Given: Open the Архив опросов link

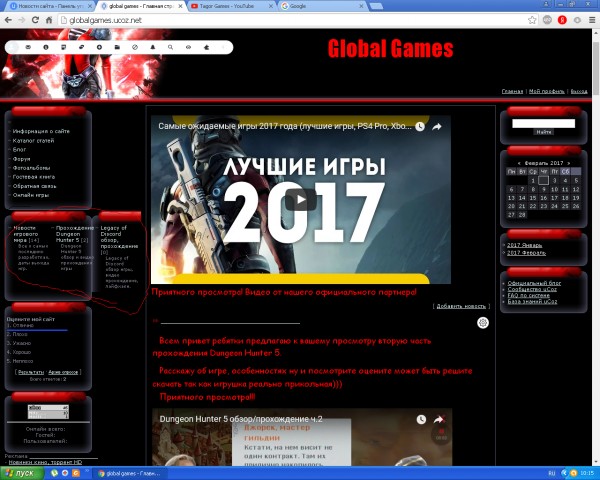Looking at the screenshot, I should click(63, 372).
